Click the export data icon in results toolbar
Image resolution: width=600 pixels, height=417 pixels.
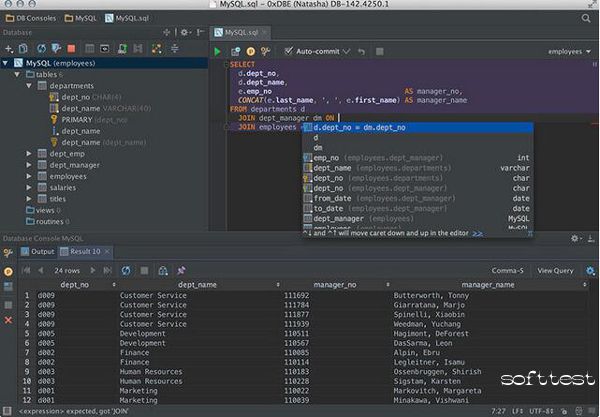coord(163,271)
